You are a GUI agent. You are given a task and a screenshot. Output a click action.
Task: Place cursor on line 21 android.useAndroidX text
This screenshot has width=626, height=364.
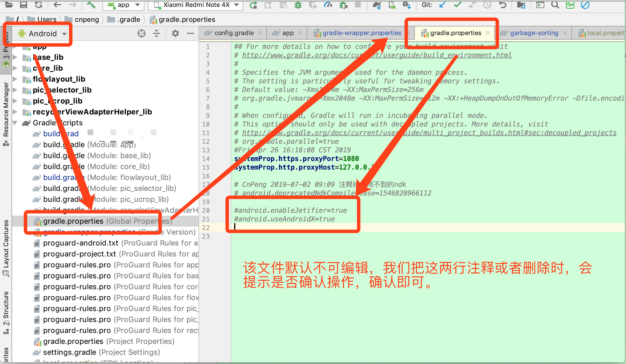284,219
